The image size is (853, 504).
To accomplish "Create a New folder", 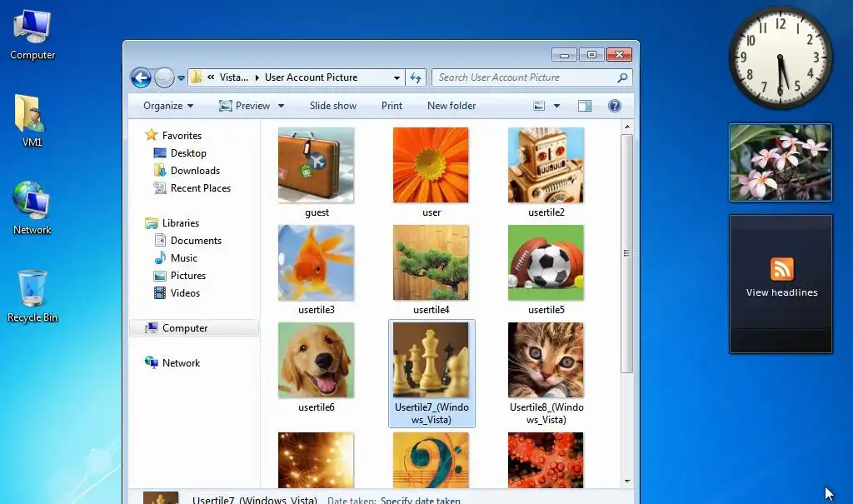I will point(451,106).
